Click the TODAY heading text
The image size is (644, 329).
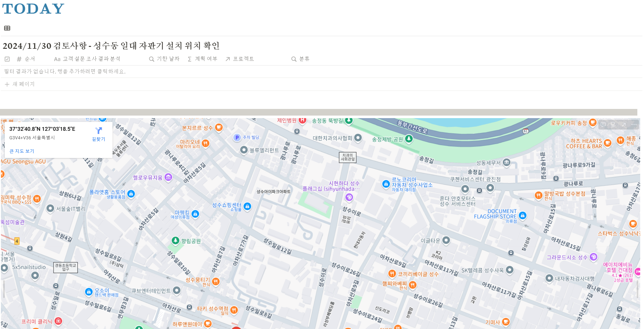click(x=33, y=9)
